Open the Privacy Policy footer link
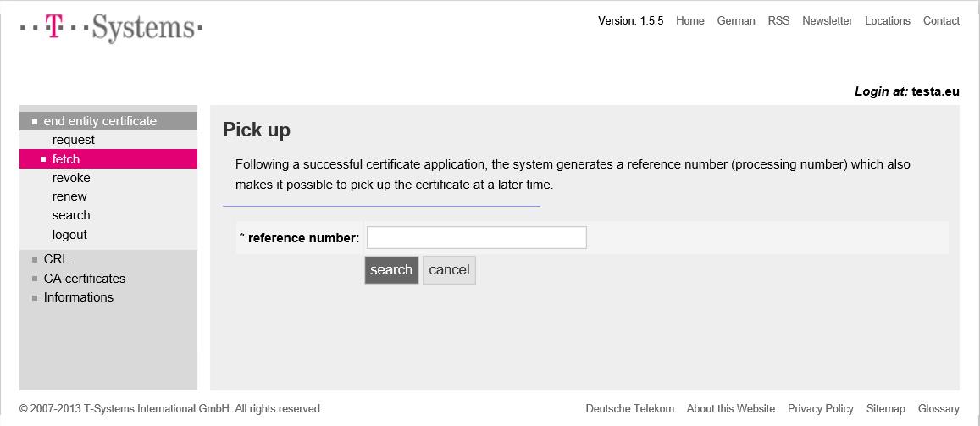 coord(820,409)
